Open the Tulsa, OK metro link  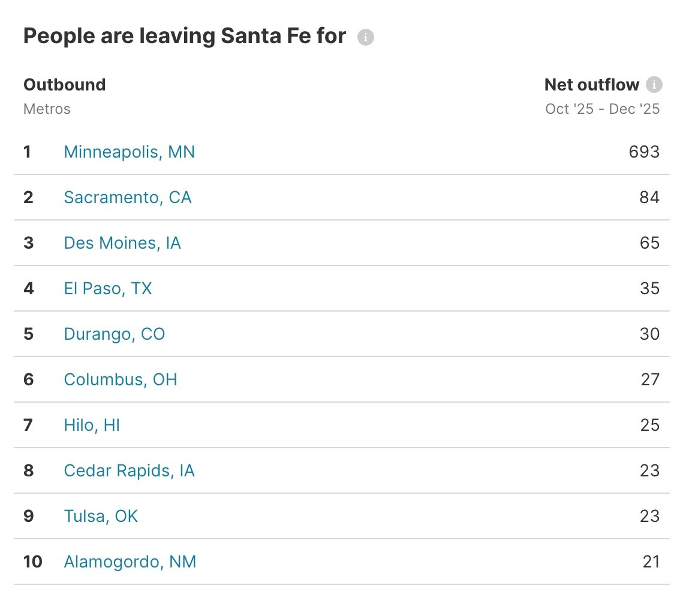100,516
